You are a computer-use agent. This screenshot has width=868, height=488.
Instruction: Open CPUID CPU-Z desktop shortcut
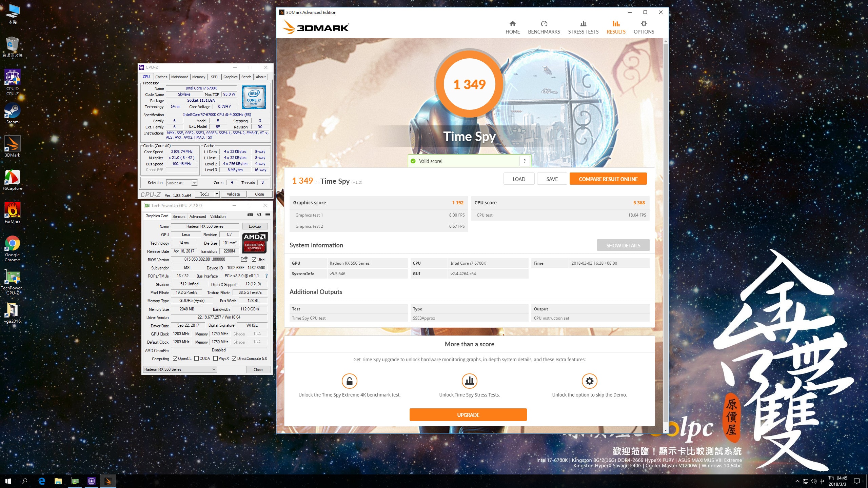pyautogui.click(x=13, y=83)
